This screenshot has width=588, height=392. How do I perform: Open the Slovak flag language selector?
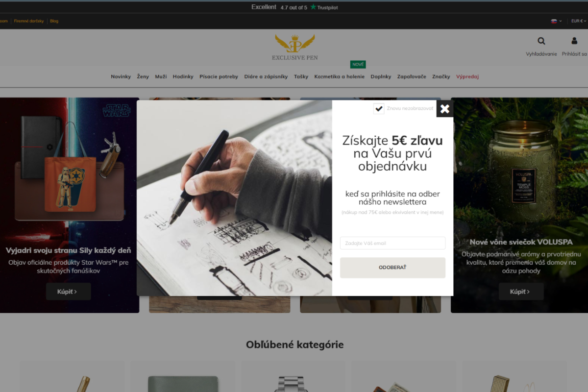coord(556,21)
